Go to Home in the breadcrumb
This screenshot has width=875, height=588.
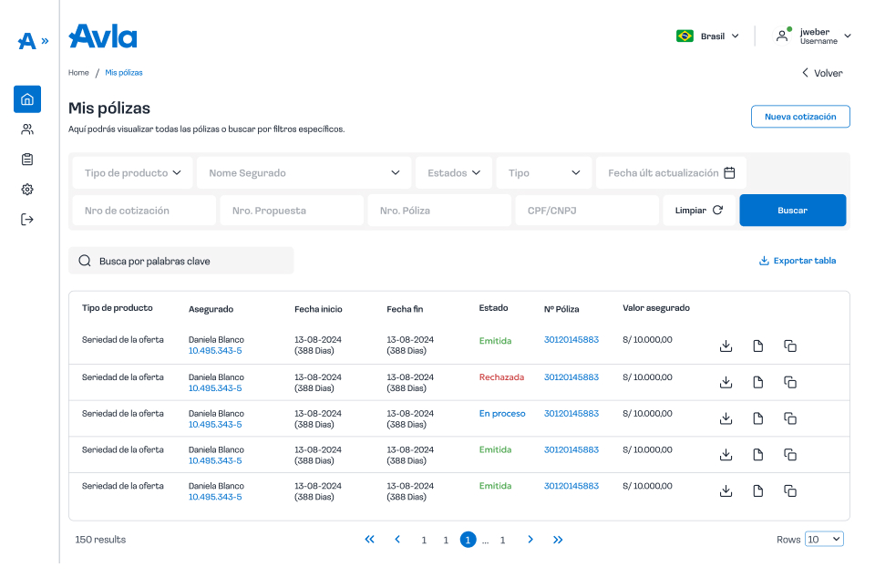[78, 73]
